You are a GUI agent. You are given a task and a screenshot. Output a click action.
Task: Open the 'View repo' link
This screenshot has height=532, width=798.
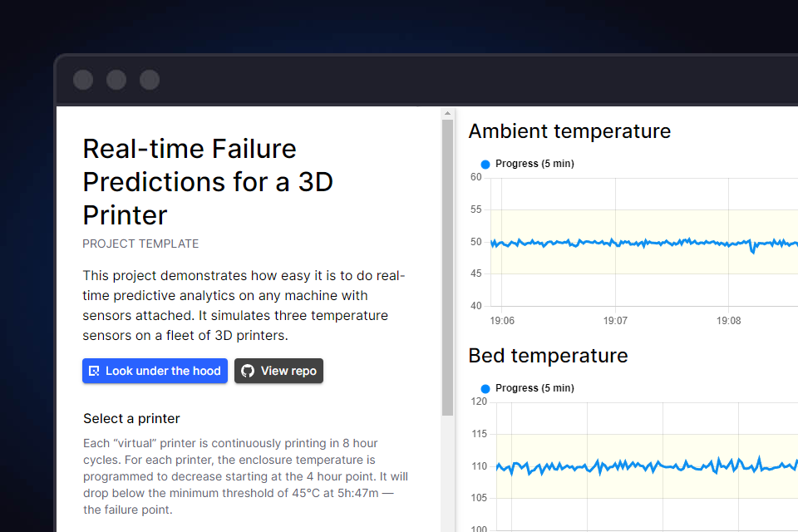point(278,371)
